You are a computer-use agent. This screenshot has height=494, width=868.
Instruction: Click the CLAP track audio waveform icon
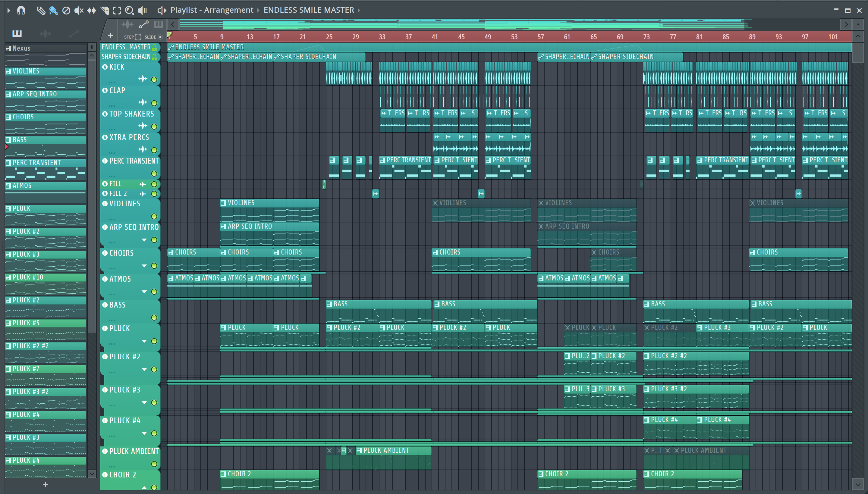[143, 102]
